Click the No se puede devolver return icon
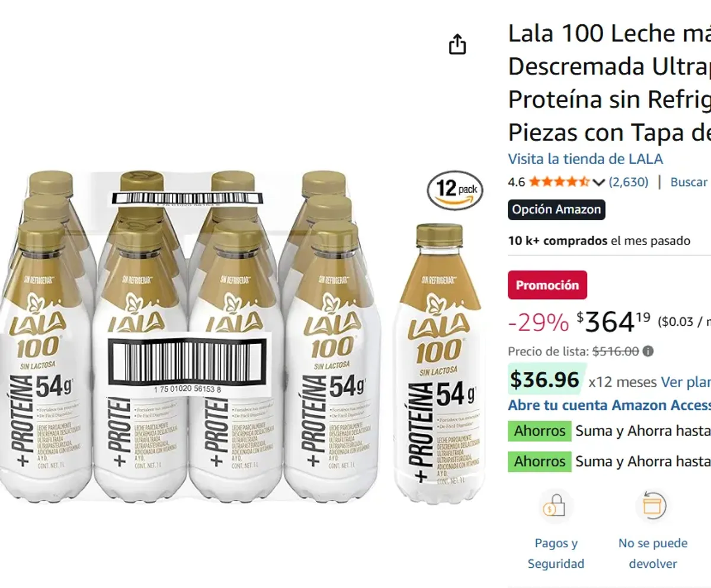This screenshot has height=588, width=711. [652, 504]
